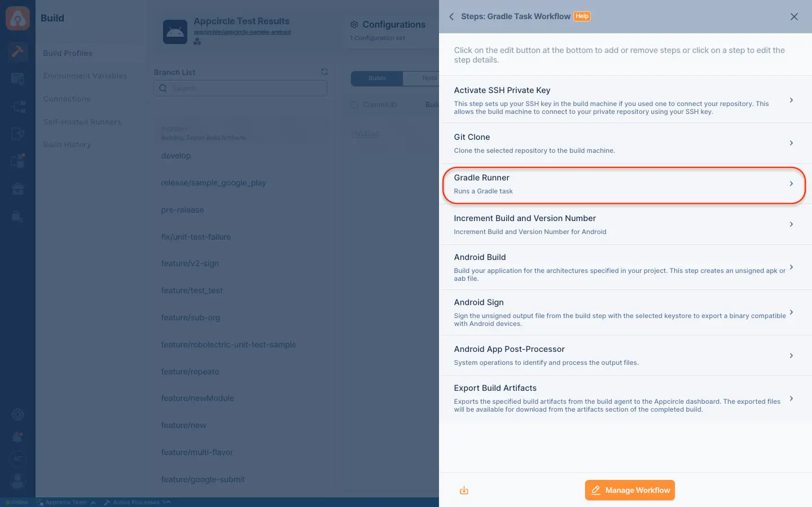
Task: Select the feature/google-submit branch
Action: (x=203, y=479)
